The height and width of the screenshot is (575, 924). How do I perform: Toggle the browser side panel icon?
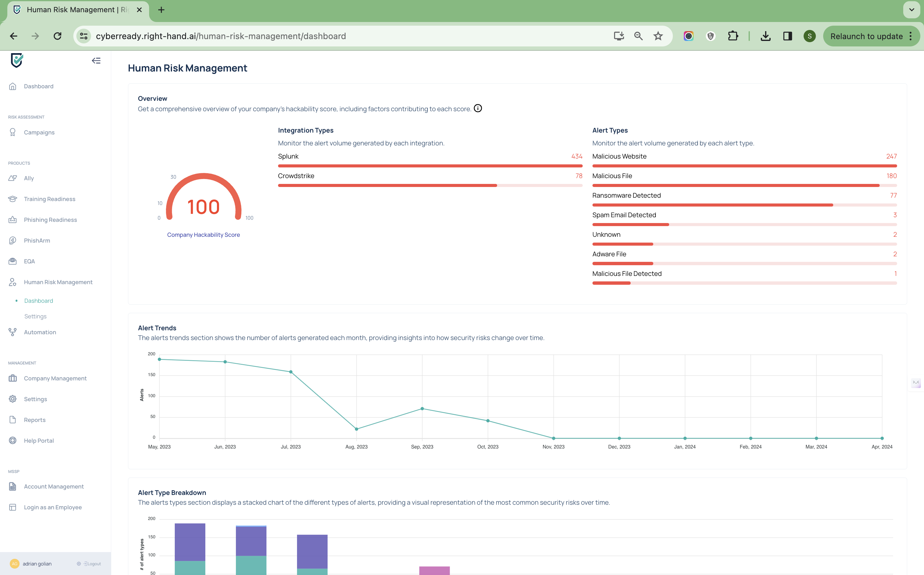(787, 36)
